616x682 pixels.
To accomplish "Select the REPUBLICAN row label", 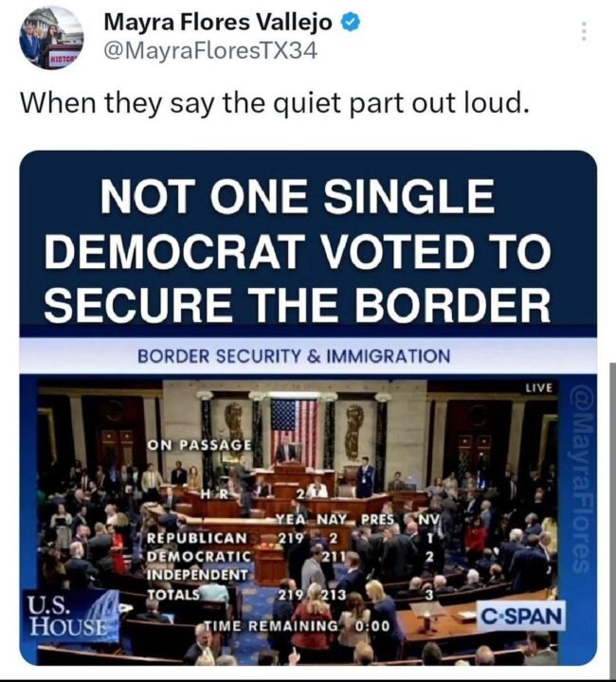I will (197, 538).
